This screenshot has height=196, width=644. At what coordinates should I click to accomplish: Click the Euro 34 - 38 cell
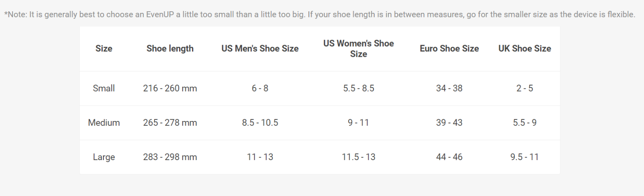click(x=449, y=88)
